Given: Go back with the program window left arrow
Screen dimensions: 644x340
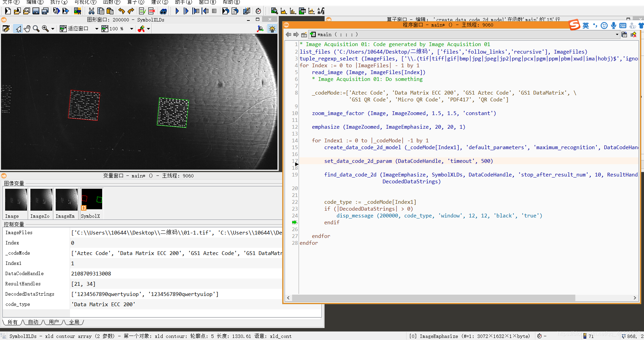Looking at the screenshot, I should pos(289,34).
